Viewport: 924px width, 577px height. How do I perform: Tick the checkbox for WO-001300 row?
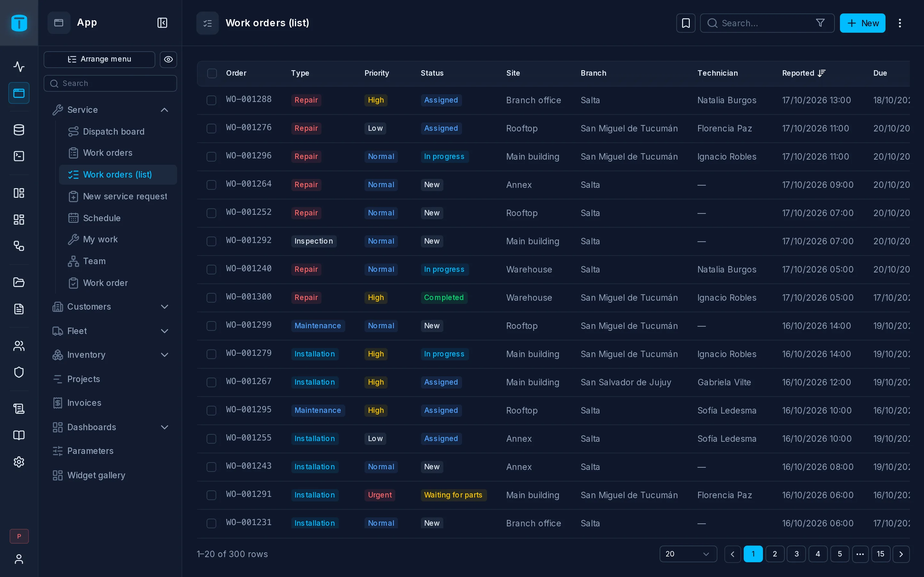(x=211, y=298)
